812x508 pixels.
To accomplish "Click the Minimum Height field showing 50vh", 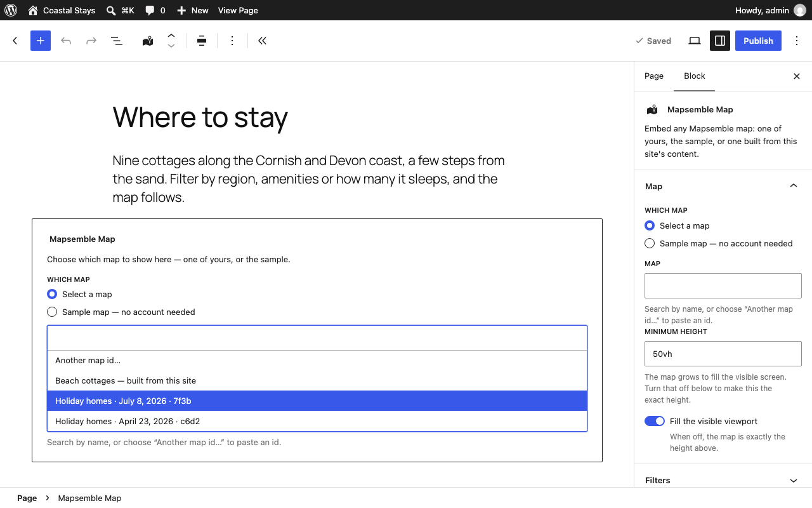I will 723,354.
